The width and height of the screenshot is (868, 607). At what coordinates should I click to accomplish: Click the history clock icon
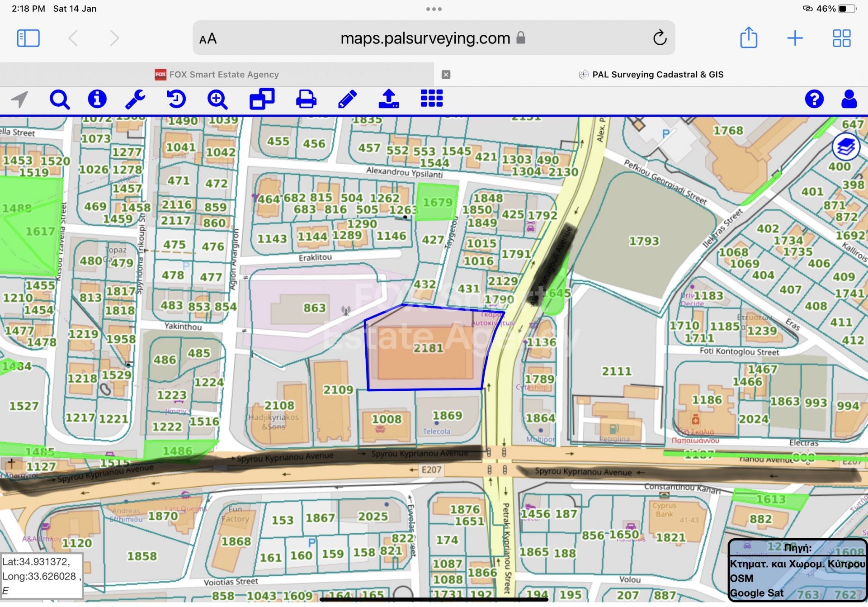click(x=176, y=99)
